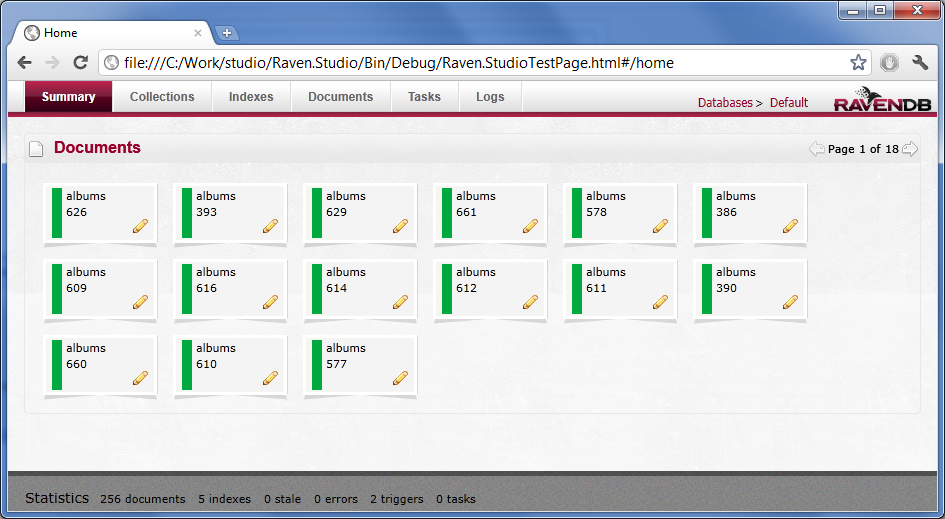Viewport: 945px width, 519px height.
Task: Click the browser forward arrow
Action: click(x=52, y=63)
